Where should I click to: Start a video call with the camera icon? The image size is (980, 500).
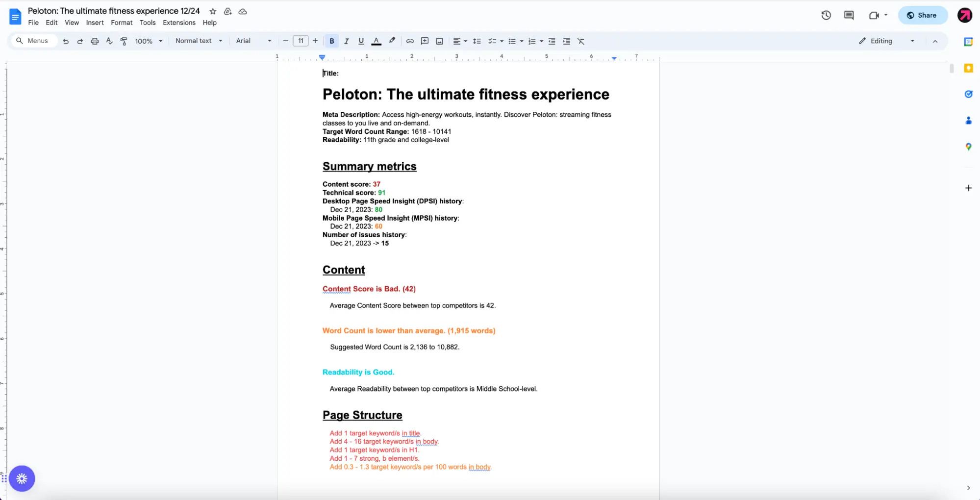click(x=874, y=15)
